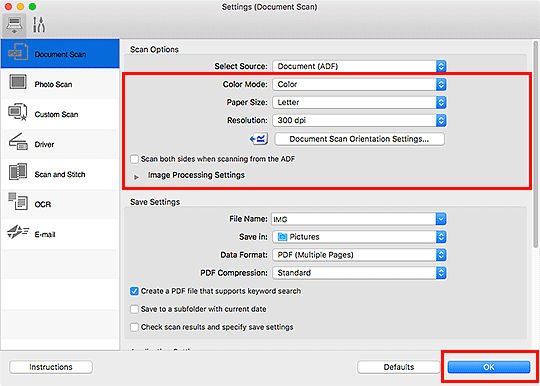This screenshot has width=540, height=386.
Task: Change the Resolution dropdown value
Action: pyautogui.click(x=359, y=121)
